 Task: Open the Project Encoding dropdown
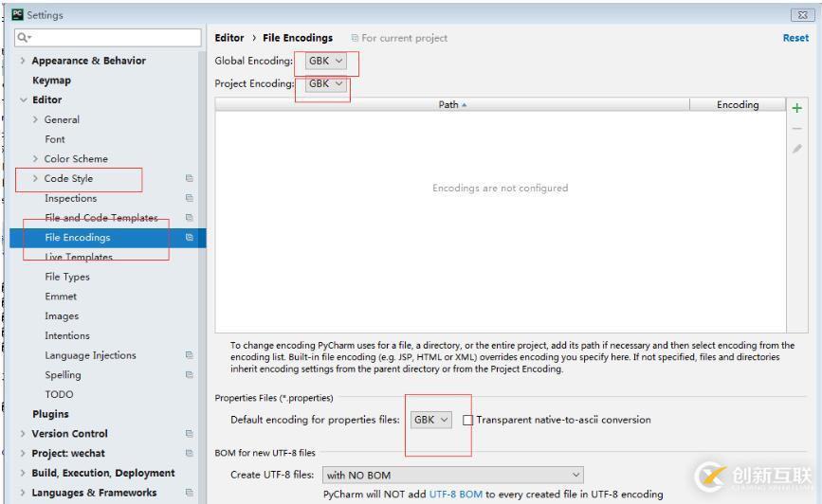(327, 83)
